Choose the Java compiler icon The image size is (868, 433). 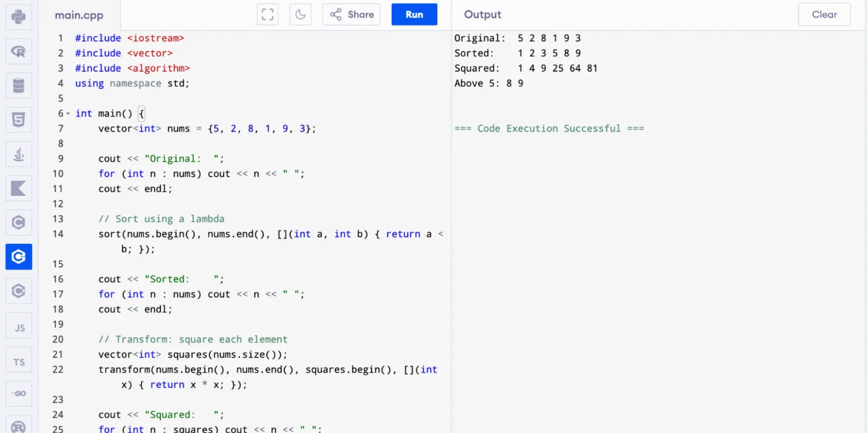pyautogui.click(x=18, y=154)
